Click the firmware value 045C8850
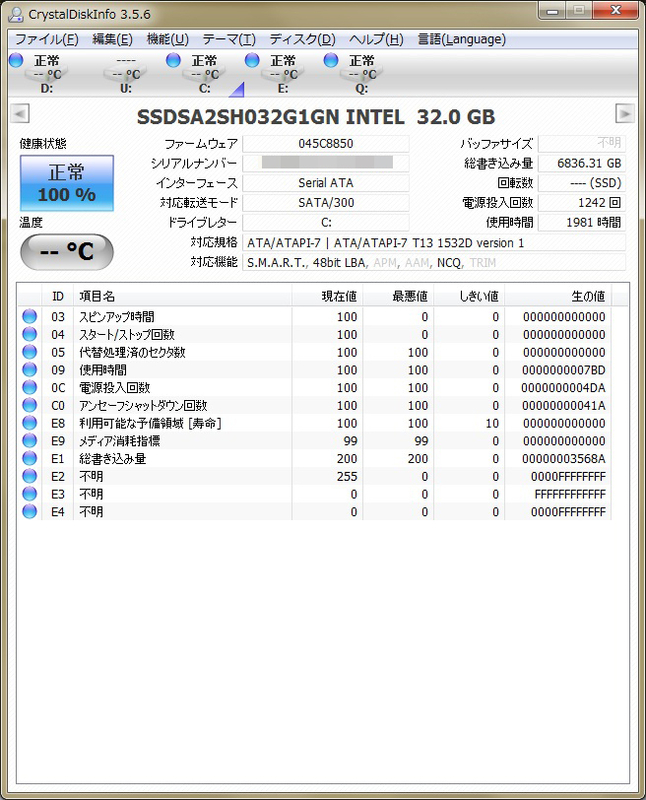Image resolution: width=646 pixels, height=800 pixels. (326, 143)
